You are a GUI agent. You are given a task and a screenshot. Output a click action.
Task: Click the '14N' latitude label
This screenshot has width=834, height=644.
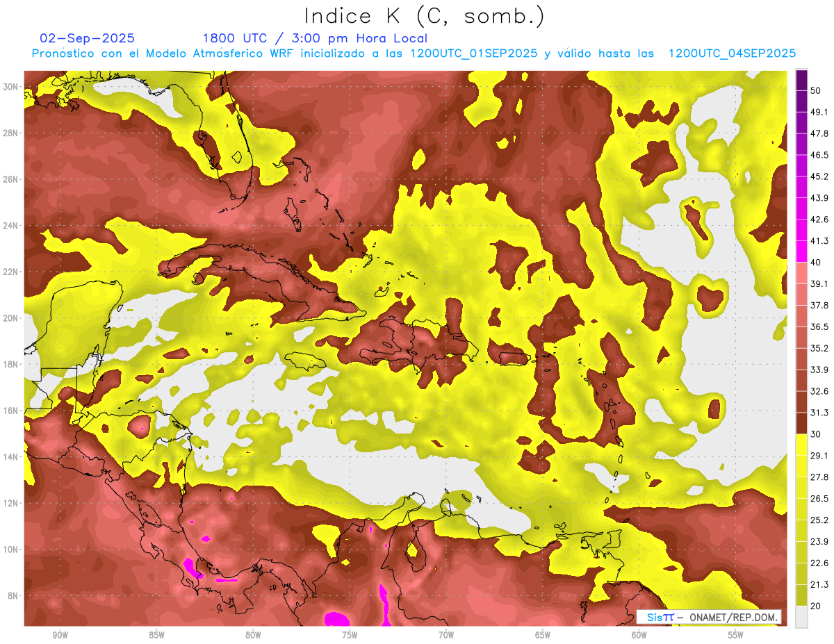10,457
